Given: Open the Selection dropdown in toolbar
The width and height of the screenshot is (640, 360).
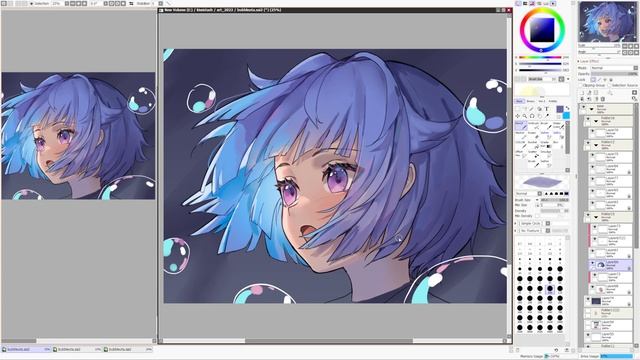Looking at the screenshot, I should (x=41, y=3).
